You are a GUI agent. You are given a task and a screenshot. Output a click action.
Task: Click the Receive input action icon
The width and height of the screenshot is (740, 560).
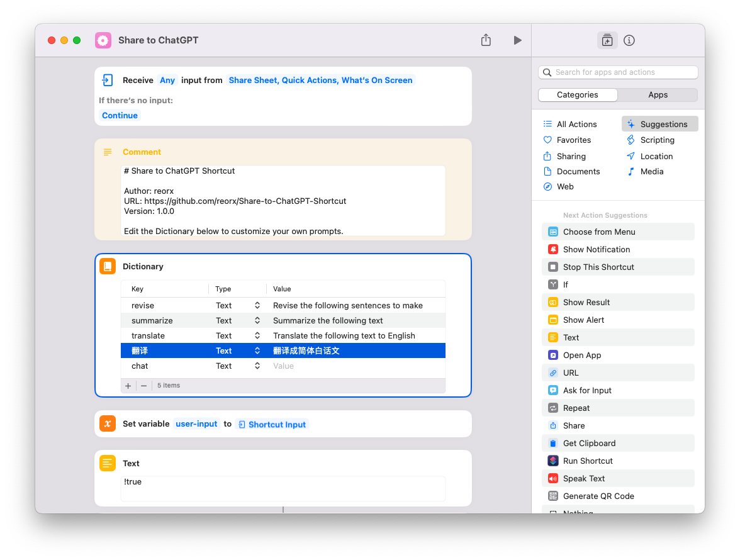click(x=108, y=80)
